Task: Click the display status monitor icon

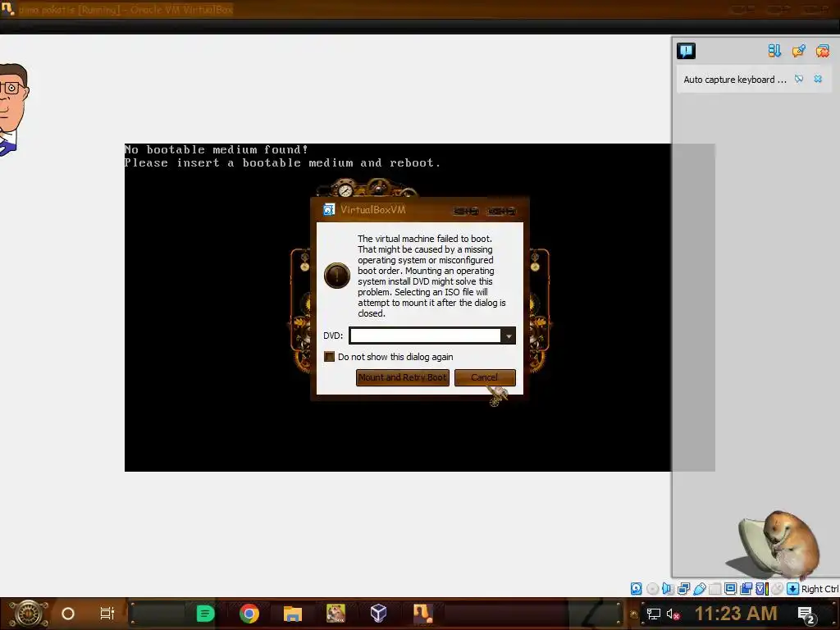Action: pos(730,589)
